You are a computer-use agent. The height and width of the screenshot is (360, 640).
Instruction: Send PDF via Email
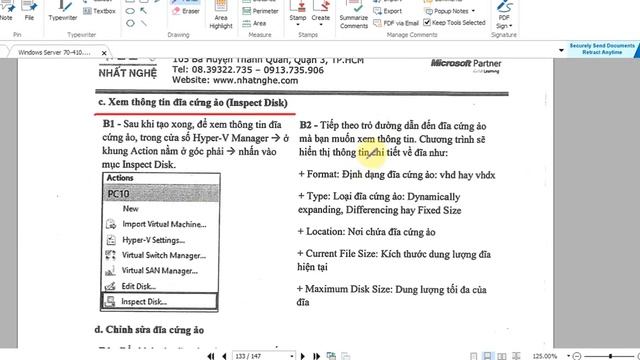coord(396,23)
